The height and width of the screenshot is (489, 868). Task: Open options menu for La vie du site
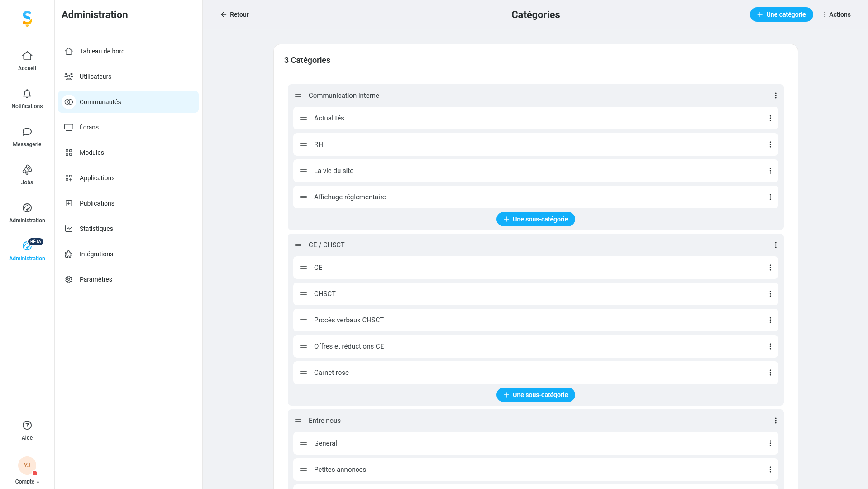(770, 171)
